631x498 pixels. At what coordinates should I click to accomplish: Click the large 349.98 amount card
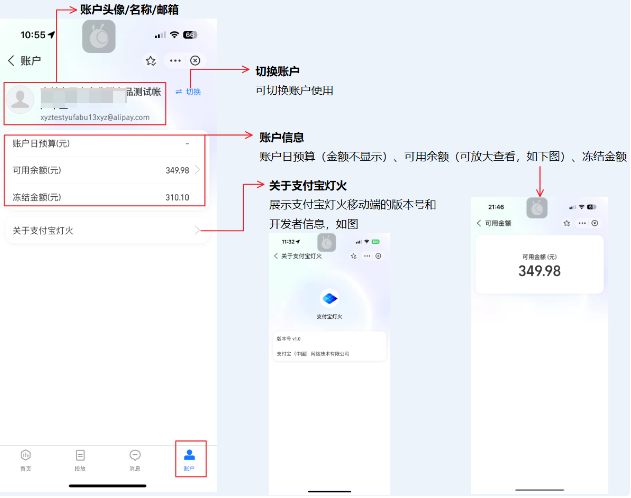click(539, 265)
